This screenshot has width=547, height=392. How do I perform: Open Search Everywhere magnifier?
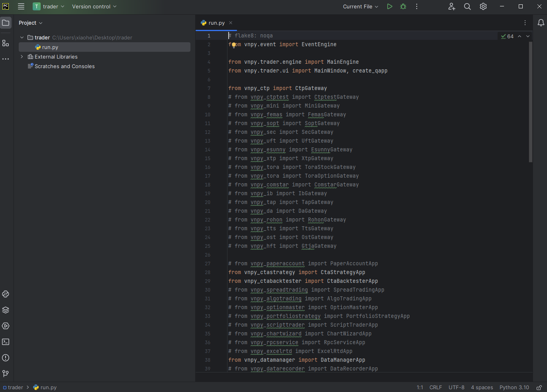point(467,6)
